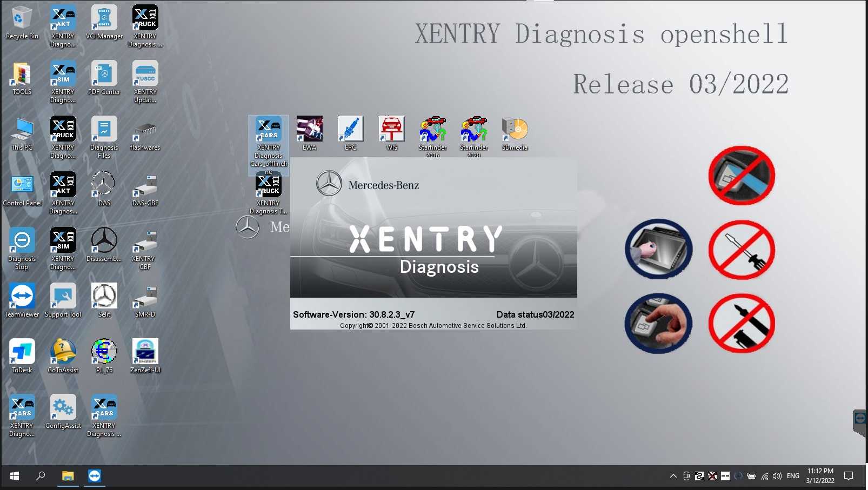The width and height of the screenshot is (868, 490).
Task: Launch TeamViewer from the desktop
Action: [22, 301]
